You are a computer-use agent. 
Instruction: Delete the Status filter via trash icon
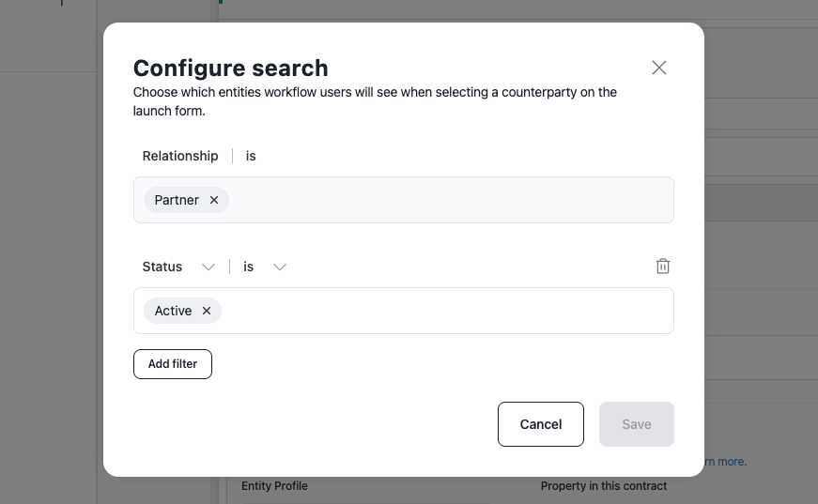coord(663,267)
